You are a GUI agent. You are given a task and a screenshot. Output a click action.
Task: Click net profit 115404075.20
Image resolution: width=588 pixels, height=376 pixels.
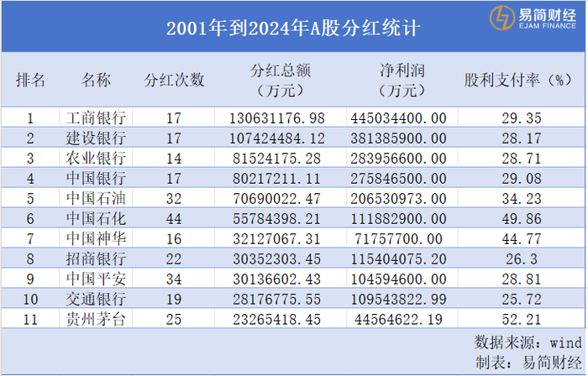tap(399, 259)
